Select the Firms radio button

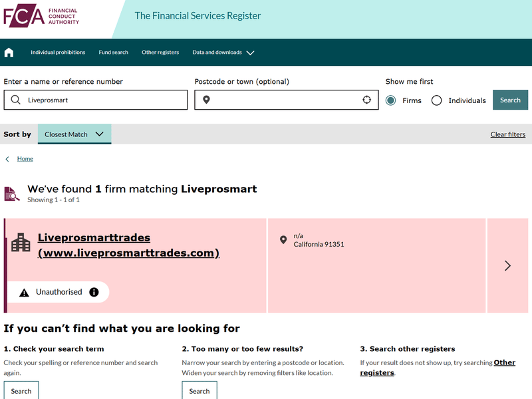coord(390,100)
